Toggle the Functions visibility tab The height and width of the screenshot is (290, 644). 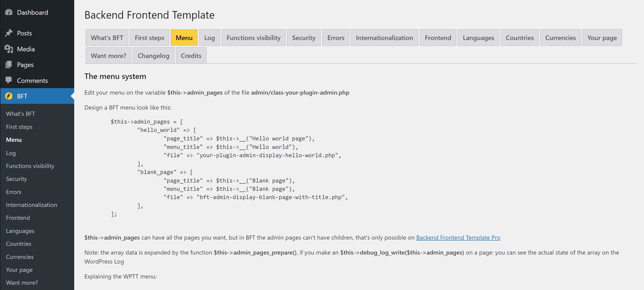[x=253, y=38]
